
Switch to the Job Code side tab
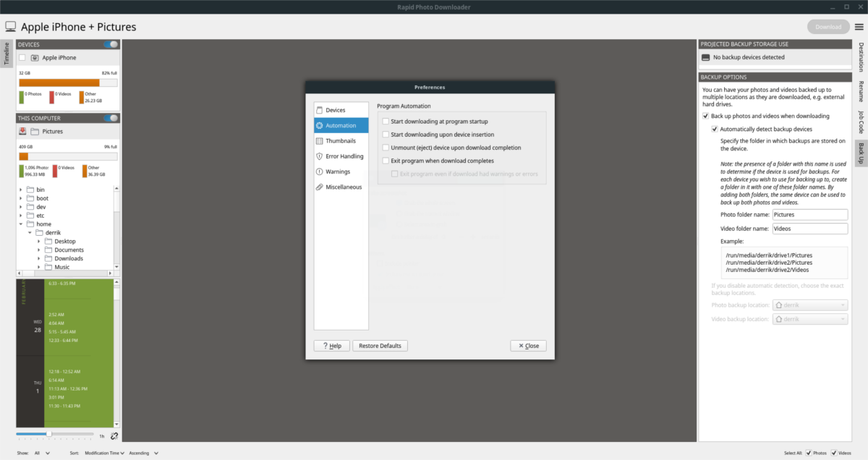pyautogui.click(x=861, y=122)
